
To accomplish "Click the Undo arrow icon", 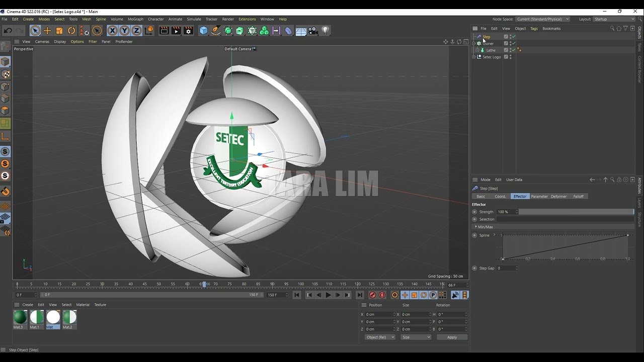I will click(x=8, y=31).
